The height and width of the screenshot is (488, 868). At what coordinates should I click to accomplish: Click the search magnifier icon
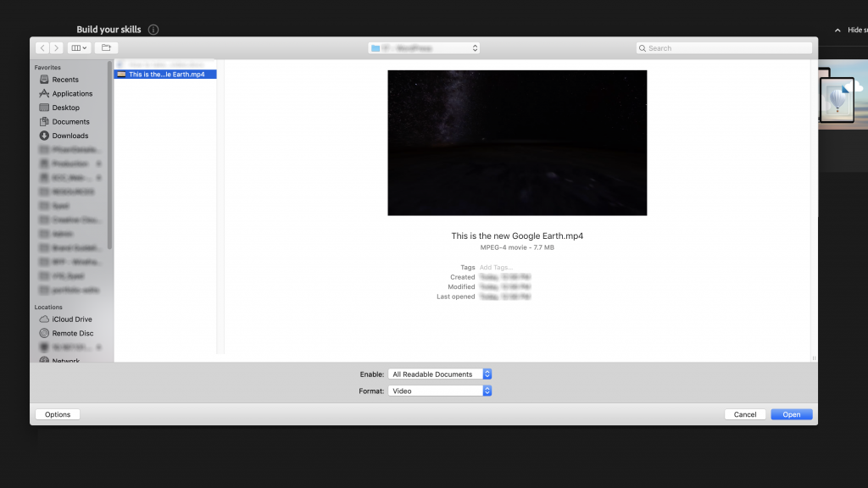pos(643,48)
